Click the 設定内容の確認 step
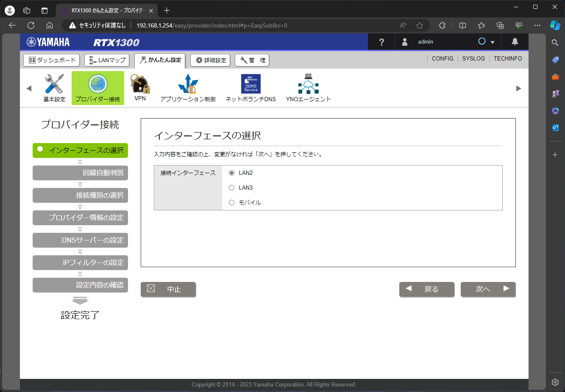565x392 pixels. click(80, 285)
